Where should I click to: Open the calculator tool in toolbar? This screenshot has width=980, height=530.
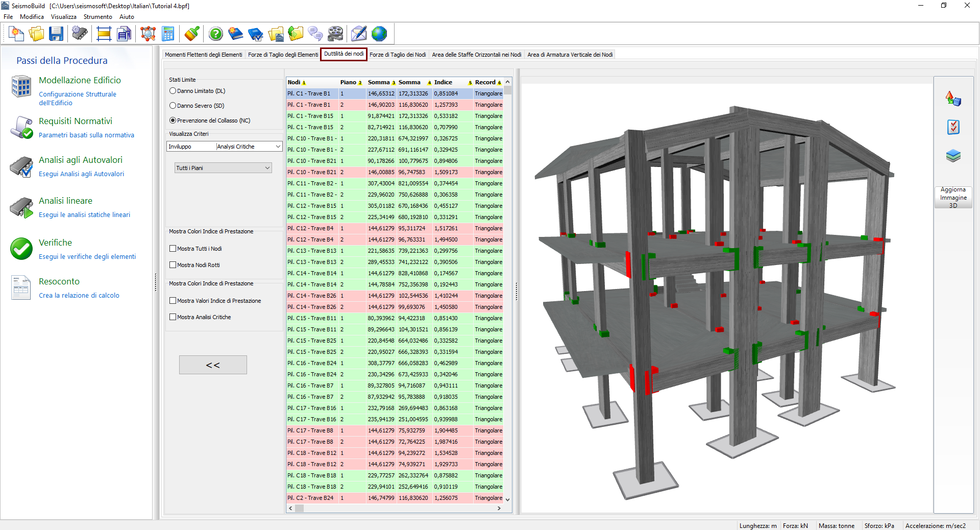click(x=168, y=34)
